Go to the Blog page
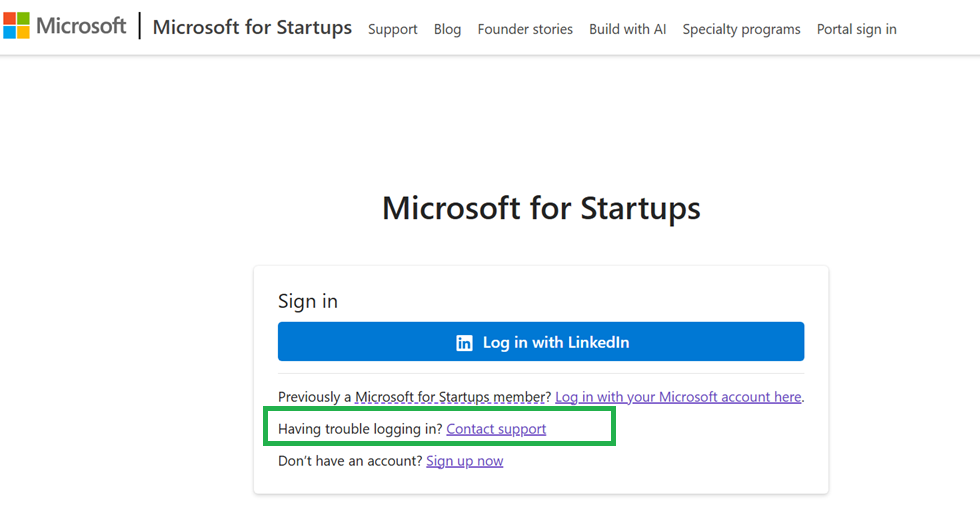This screenshot has height=515, width=980. click(447, 29)
